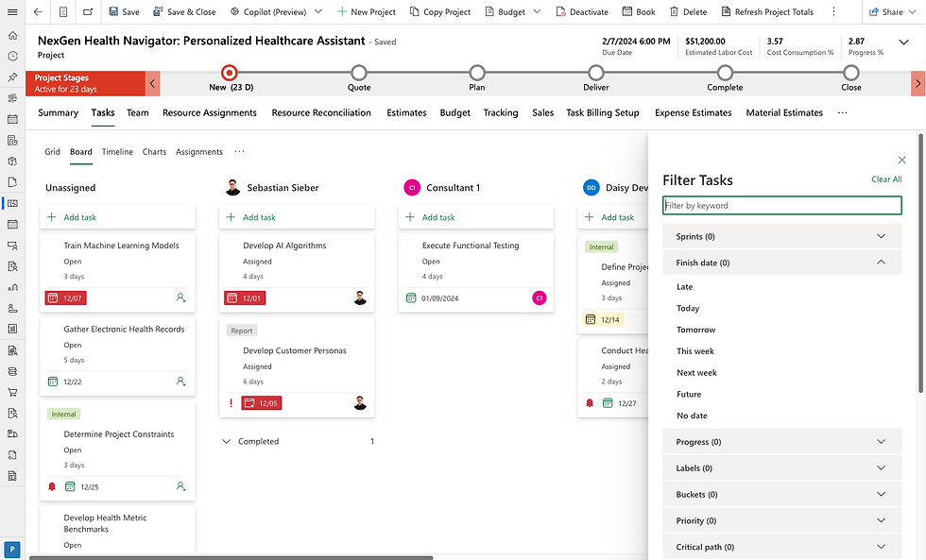Viewport: 926px width, 560px height.
Task: Add a task under Sebastian Sieber
Action: click(255, 217)
